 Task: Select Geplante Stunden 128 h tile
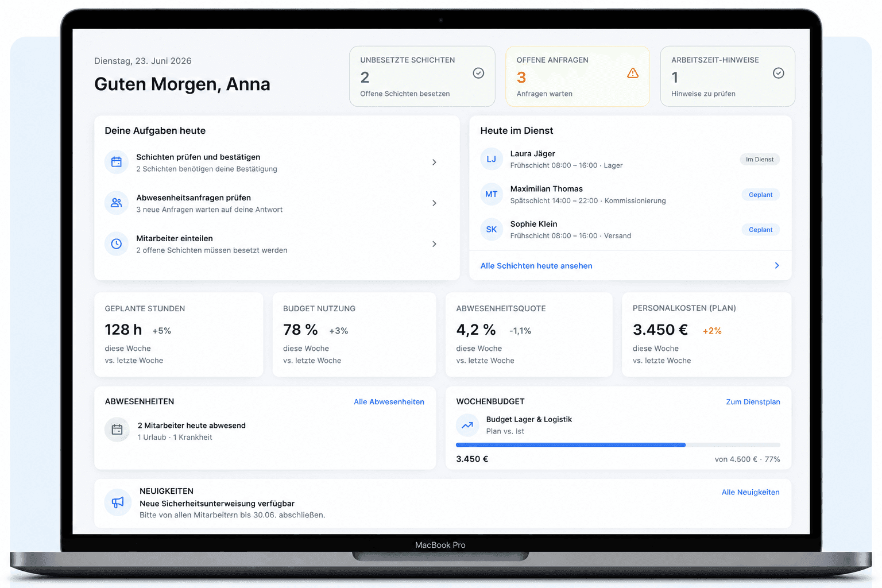(x=179, y=335)
